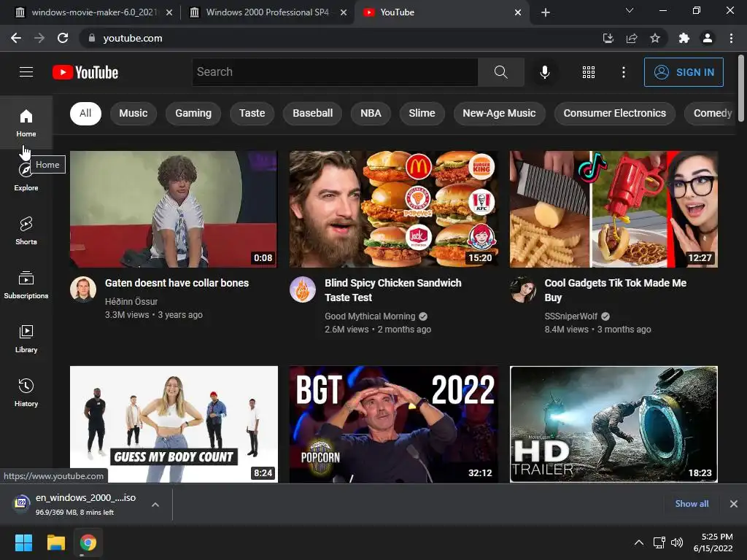Open the Windows Start menu
This screenshot has height=560, width=747.
click(23, 542)
